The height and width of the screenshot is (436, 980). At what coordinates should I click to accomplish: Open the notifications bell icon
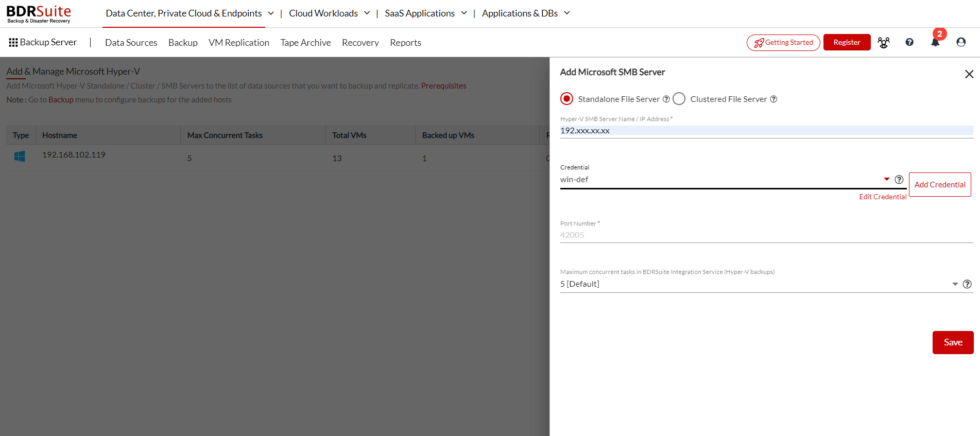click(935, 42)
